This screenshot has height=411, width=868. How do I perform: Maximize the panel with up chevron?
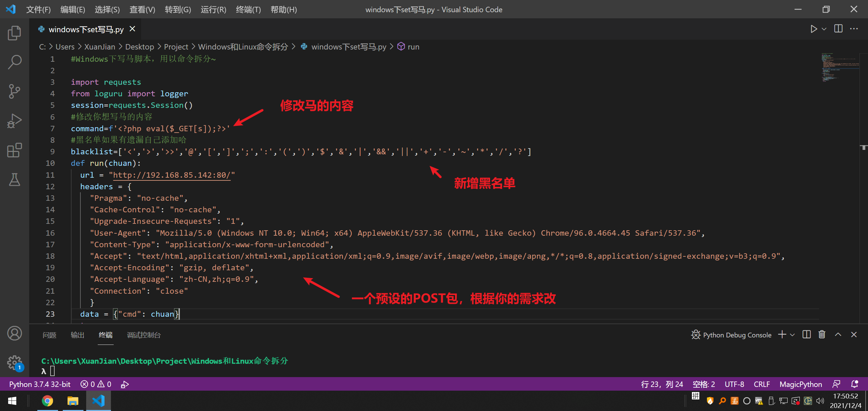click(838, 335)
